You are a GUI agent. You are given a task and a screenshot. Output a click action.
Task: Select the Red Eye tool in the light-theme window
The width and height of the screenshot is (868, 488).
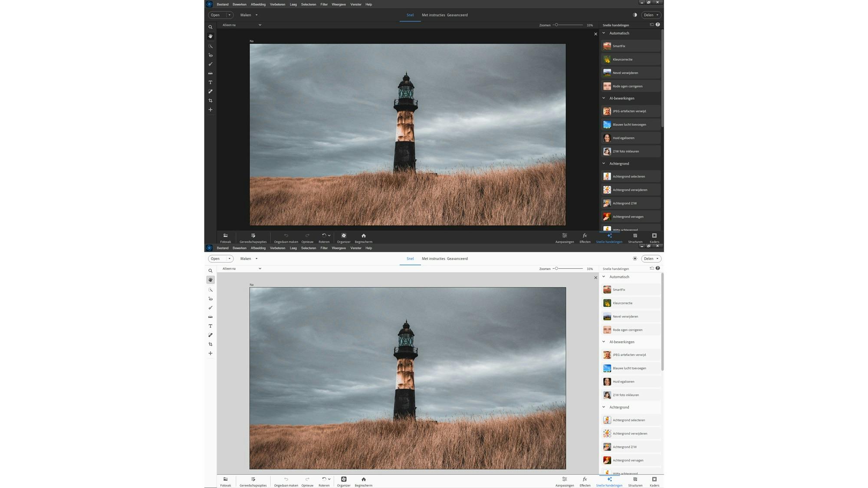[x=210, y=299]
